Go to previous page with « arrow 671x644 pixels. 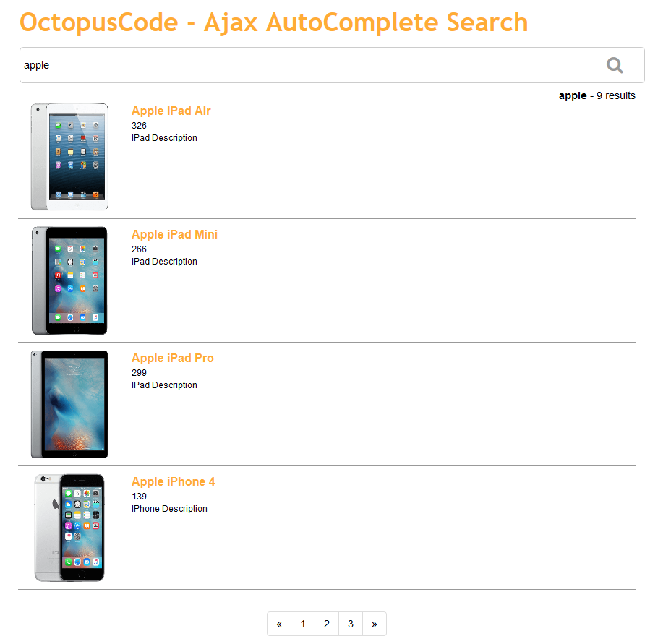[x=279, y=624]
